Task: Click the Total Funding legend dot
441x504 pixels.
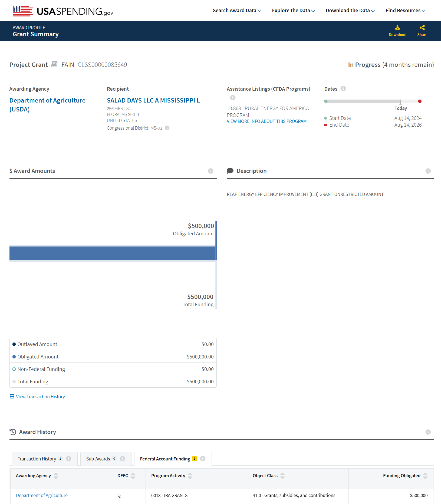Action: coord(14,382)
